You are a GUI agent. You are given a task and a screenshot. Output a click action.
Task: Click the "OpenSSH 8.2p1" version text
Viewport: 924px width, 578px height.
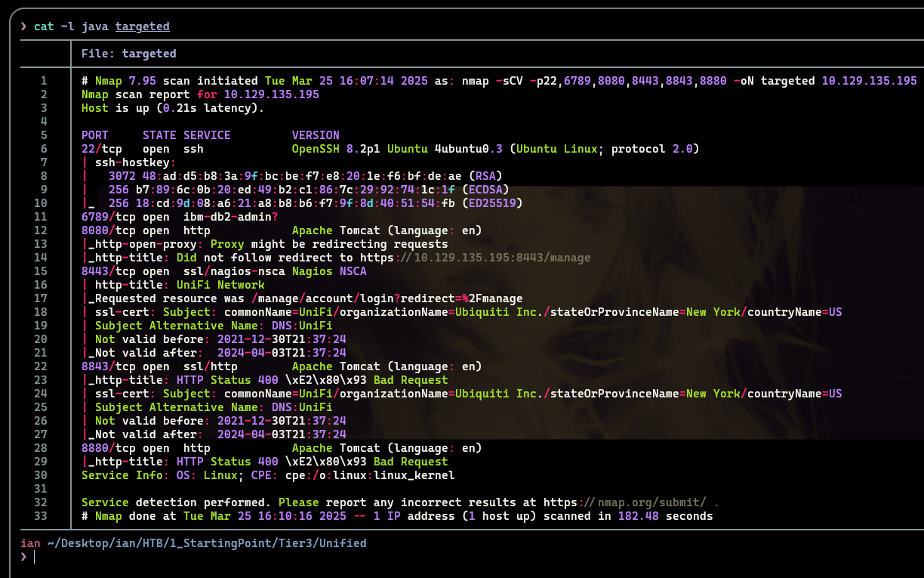336,149
